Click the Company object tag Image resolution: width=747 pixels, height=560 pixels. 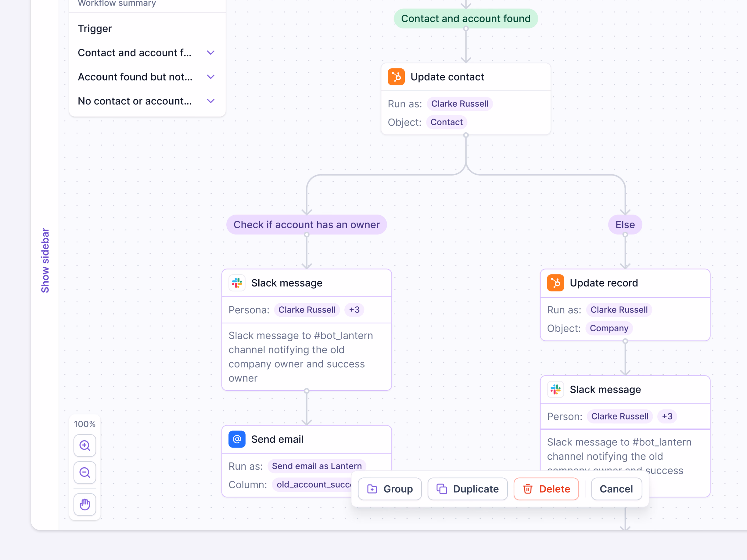609,328
